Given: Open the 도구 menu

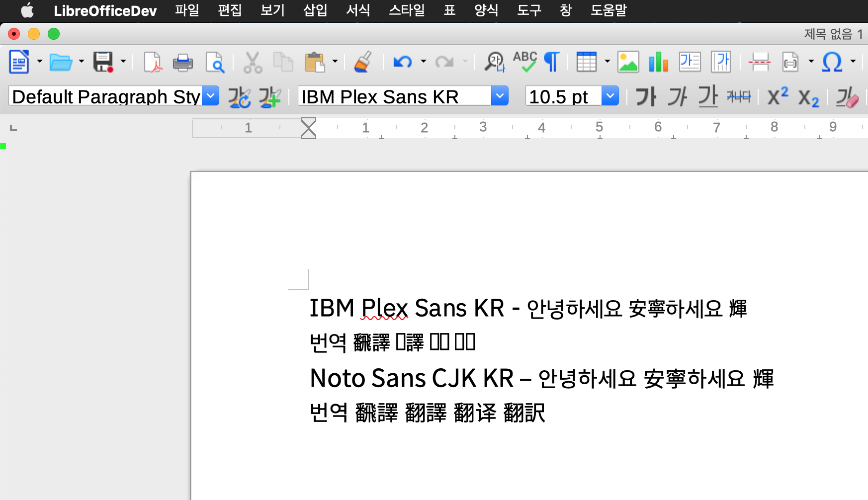Looking at the screenshot, I should [529, 10].
